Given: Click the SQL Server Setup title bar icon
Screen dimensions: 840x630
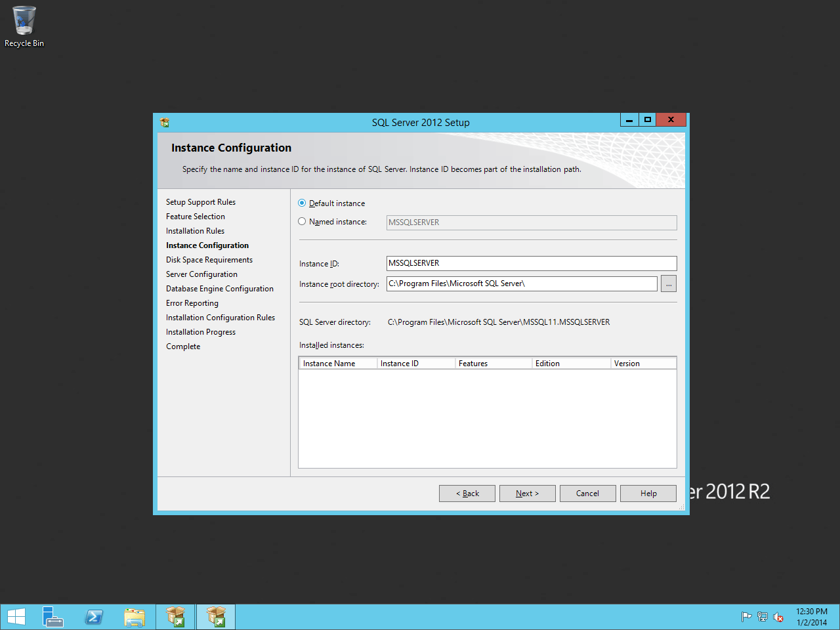Looking at the screenshot, I should pos(165,122).
